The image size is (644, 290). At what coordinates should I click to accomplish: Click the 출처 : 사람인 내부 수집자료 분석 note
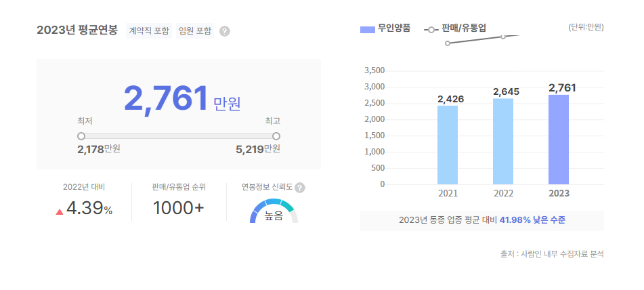pyautogui.click(x=552, y=254)
